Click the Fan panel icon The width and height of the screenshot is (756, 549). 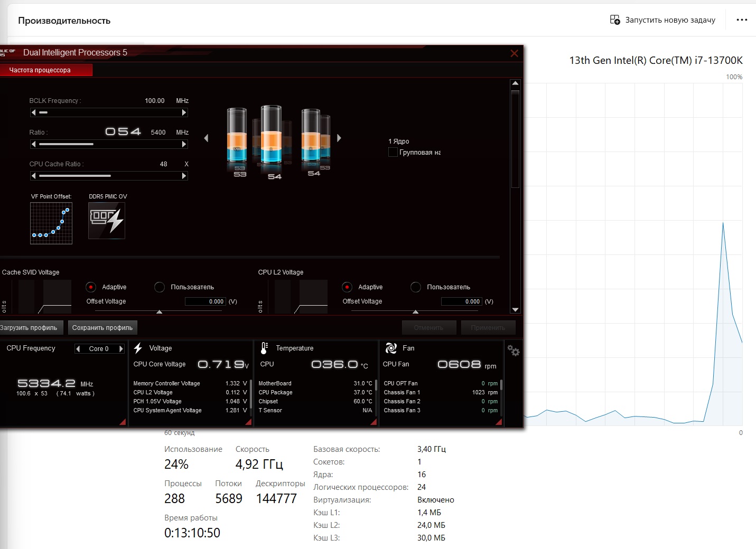point(391,348)
